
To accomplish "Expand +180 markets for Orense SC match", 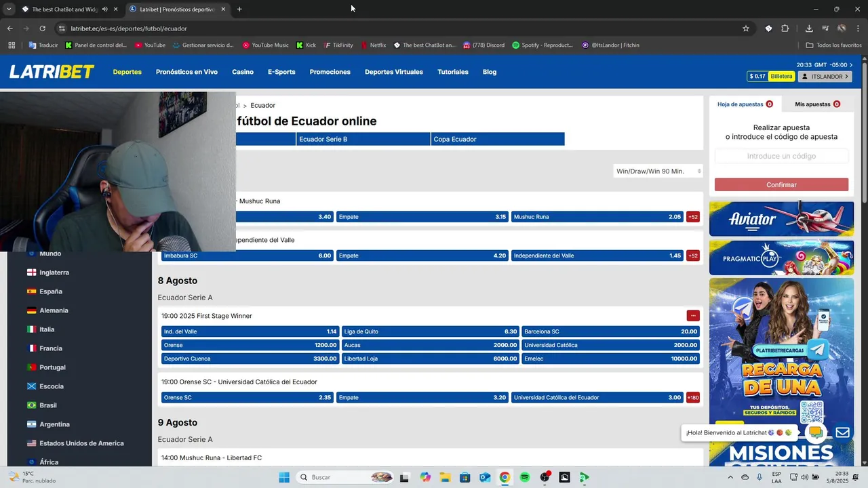I will coord(692,398).
